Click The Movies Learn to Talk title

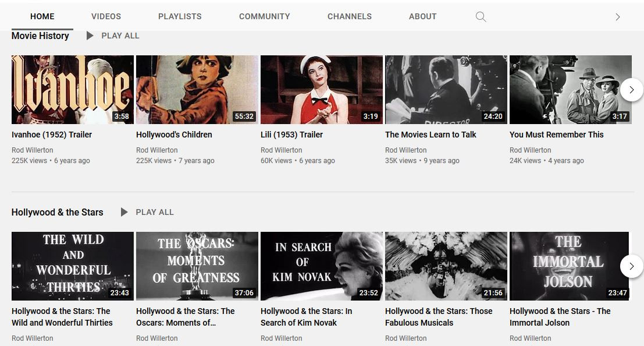[430, 135]
